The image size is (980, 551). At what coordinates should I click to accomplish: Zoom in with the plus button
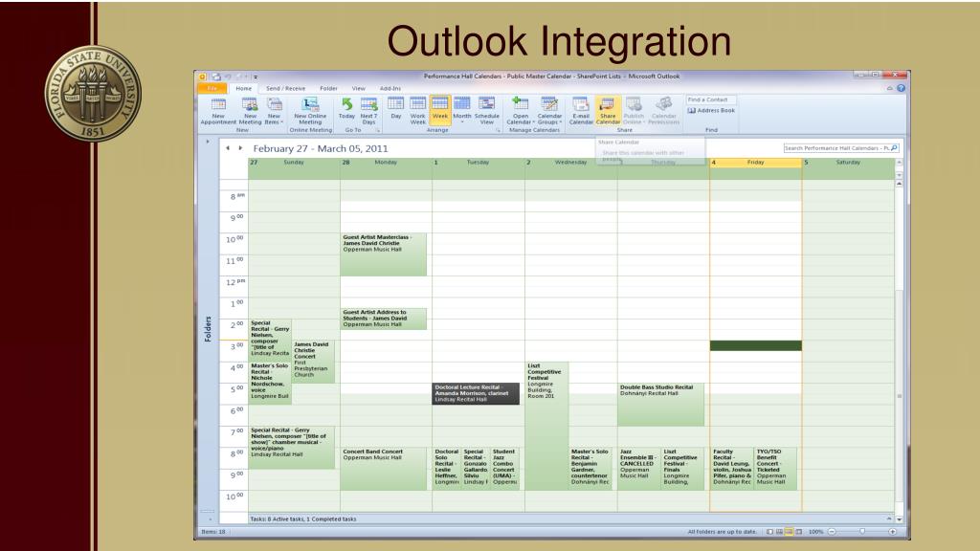[893, 532]
